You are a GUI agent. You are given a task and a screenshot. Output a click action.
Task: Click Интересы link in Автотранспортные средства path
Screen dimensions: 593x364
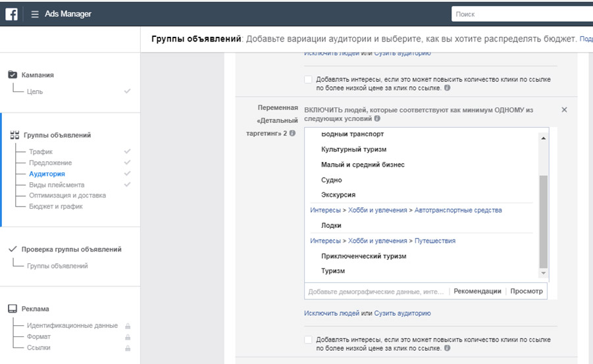tap(325, 210)
